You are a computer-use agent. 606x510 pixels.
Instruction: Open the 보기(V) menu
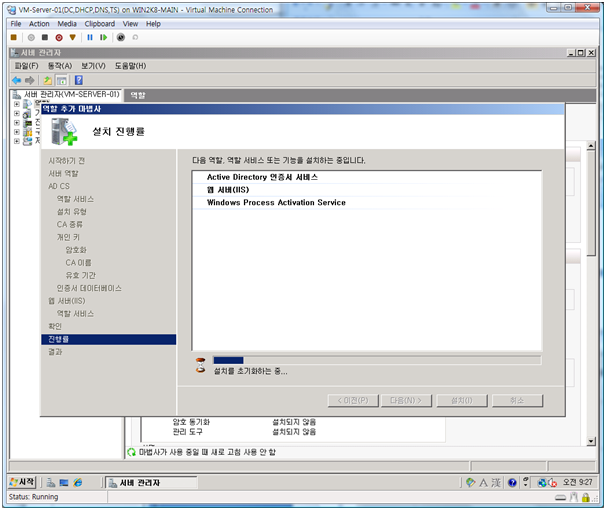[93, 66]
